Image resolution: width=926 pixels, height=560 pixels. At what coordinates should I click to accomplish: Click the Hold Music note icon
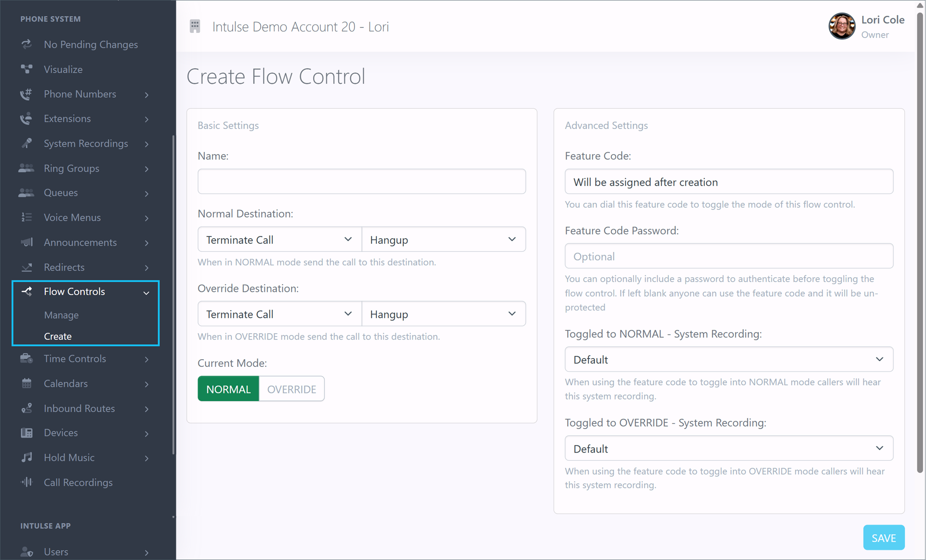click(x=26, y=457)
